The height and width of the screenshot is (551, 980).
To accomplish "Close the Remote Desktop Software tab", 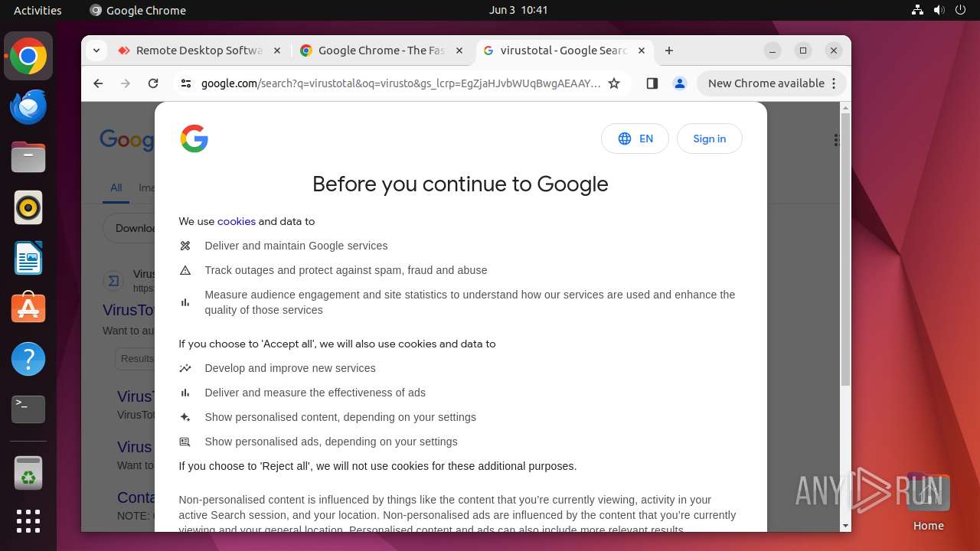I will 277,51.
